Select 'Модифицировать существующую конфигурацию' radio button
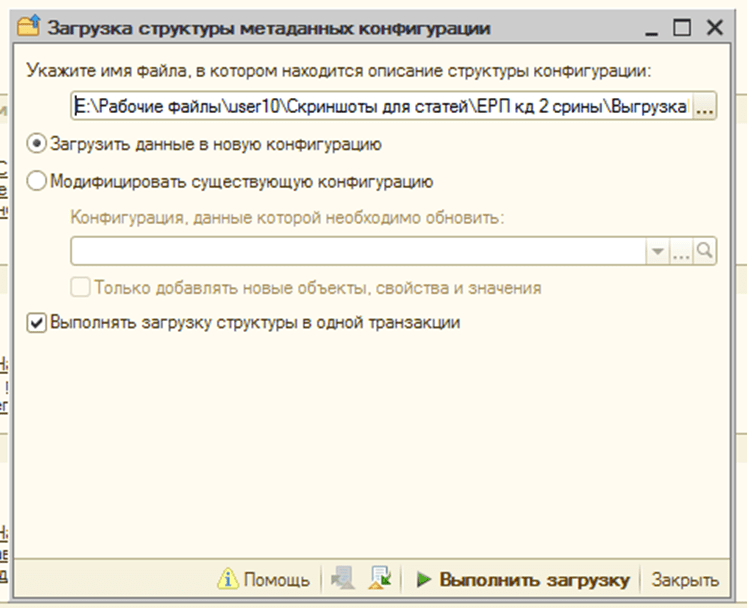747x608 pixels. tap(37, 181)
